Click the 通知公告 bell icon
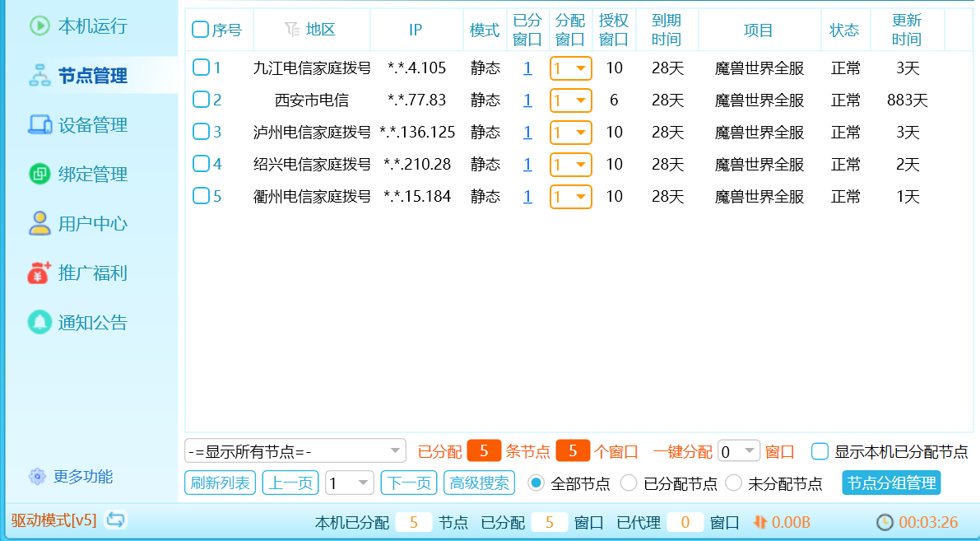This screenshot has width=980, height=541. tap(40, 322)
